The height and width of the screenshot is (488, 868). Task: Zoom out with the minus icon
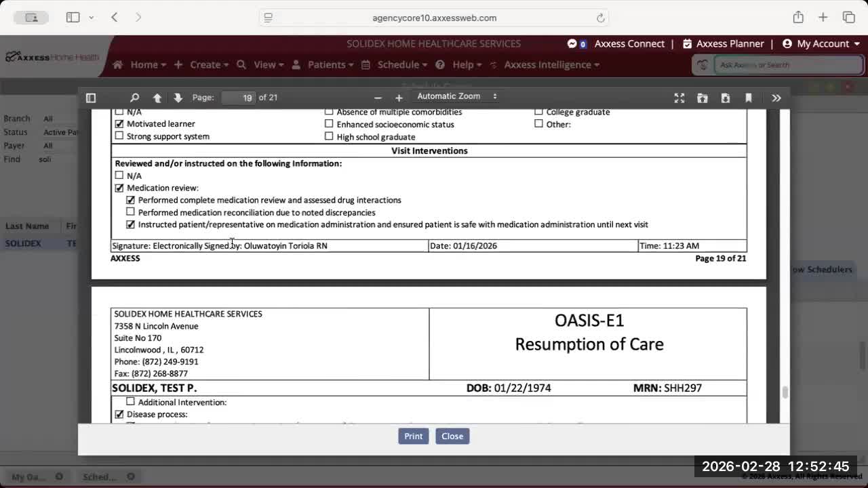tap(378, 98)
